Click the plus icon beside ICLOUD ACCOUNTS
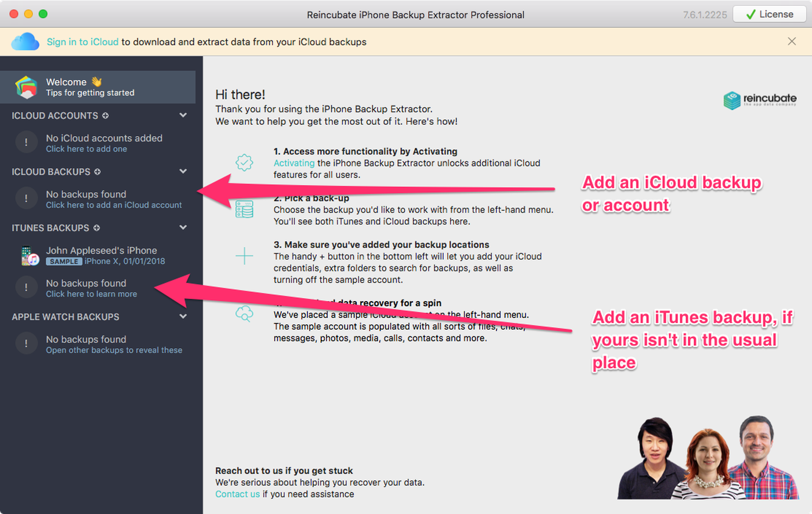812x514 pixels. point(106,115)
